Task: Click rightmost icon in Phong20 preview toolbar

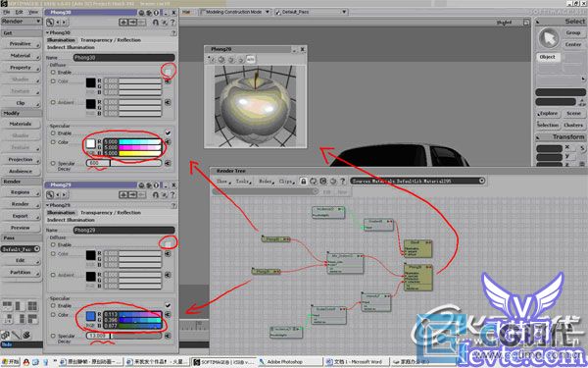Action: click(x=251, y=59)
